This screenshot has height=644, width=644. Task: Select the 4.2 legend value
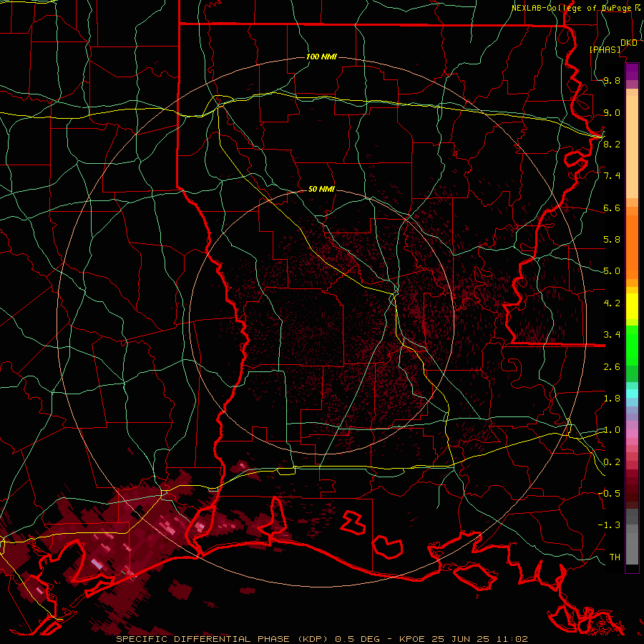(612, 303)
